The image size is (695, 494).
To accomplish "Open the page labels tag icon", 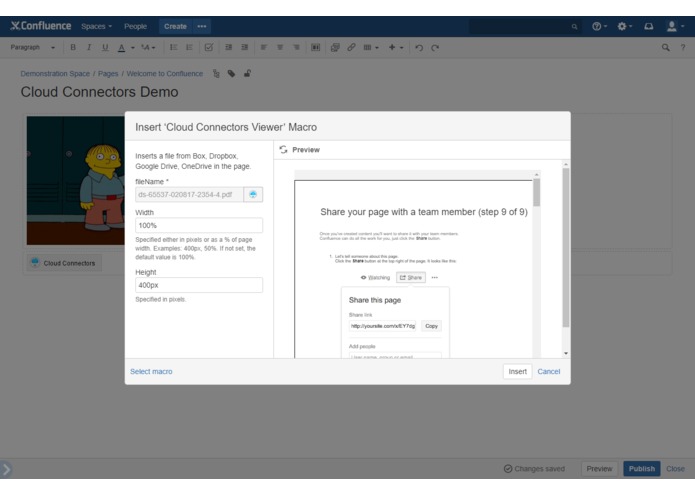I will [x=231, y=74].
